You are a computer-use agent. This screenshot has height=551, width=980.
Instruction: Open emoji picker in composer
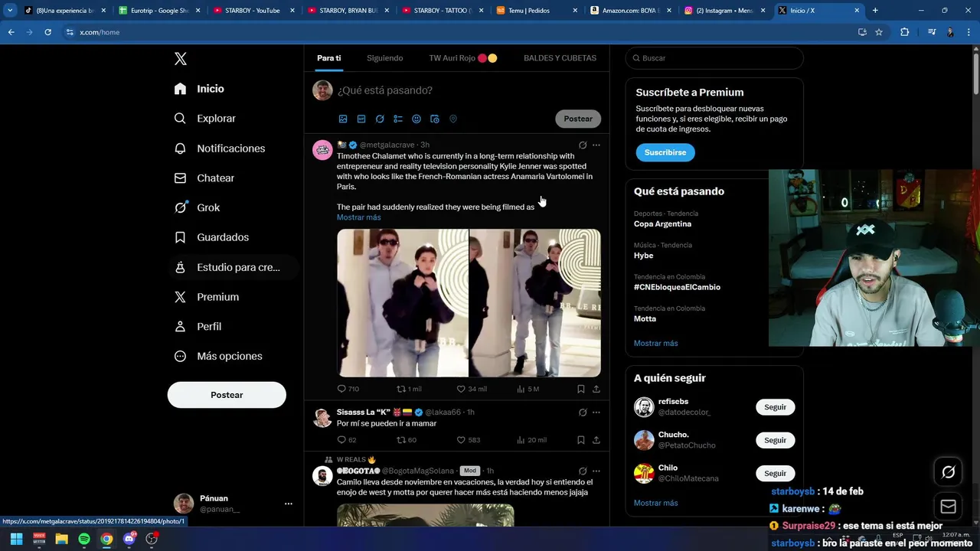click(x=416, y=119)
